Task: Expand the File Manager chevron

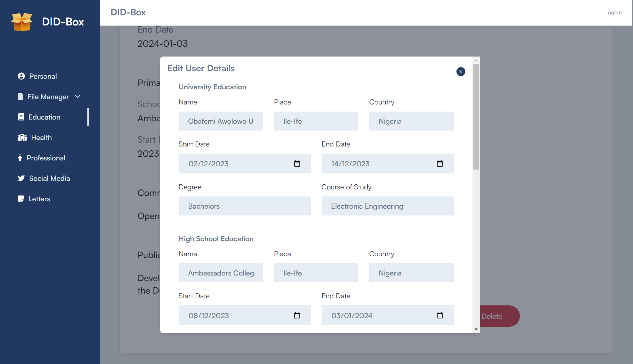Action: tap(78, 97)
